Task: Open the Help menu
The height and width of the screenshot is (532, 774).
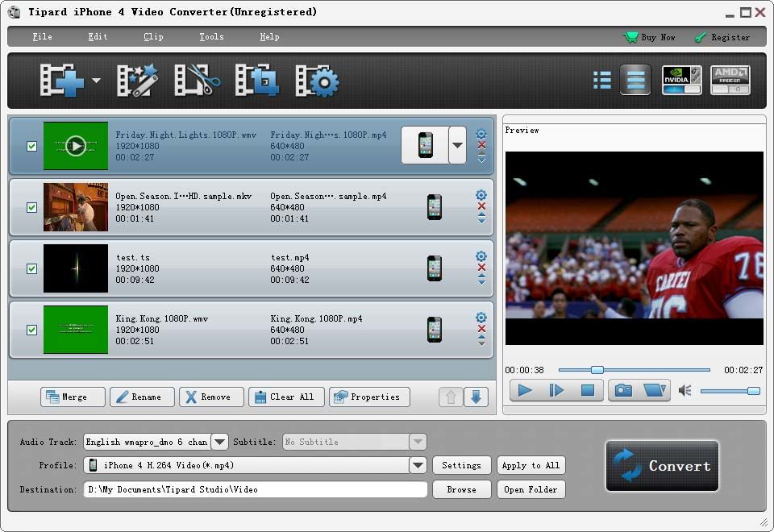Action: point(269,36)
